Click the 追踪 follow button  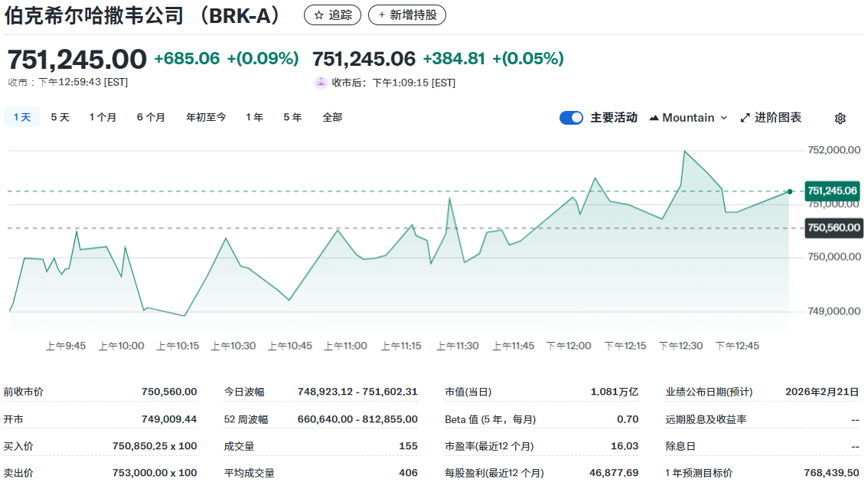tap(332, 15)
